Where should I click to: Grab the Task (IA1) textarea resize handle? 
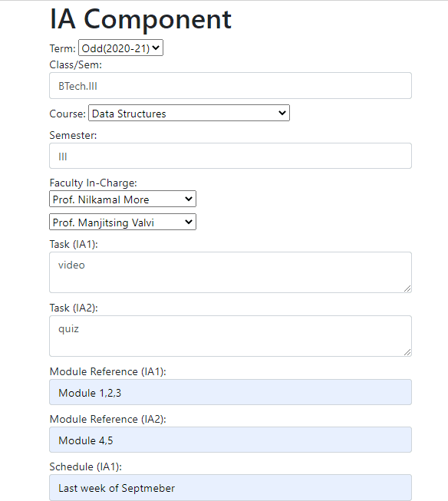click(407, 288)
